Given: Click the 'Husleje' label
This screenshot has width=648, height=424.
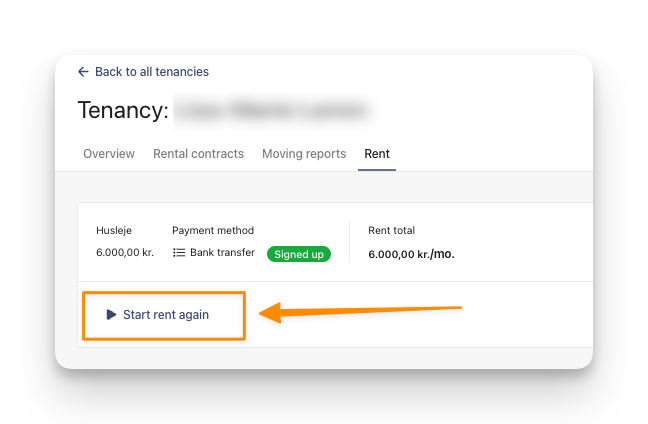Looking at the screenshot, I should pyautogui.click(x=114, y=231).
